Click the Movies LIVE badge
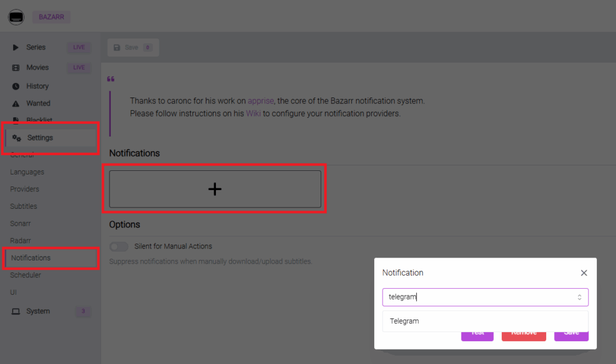 [x=79, y=67]
